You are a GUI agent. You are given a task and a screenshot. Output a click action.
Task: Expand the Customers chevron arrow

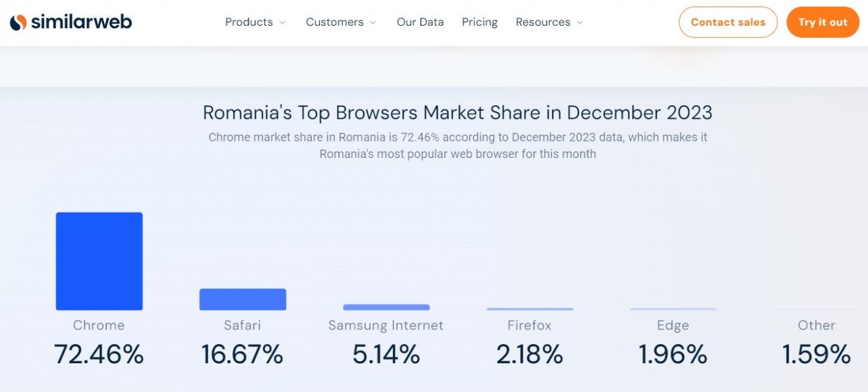(373, 23)
